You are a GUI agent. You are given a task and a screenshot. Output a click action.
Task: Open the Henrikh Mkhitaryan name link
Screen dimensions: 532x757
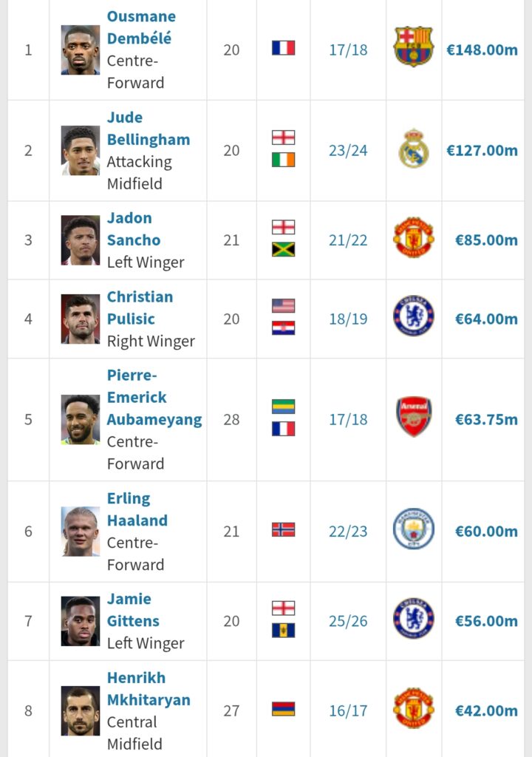(x=148, y=689)
